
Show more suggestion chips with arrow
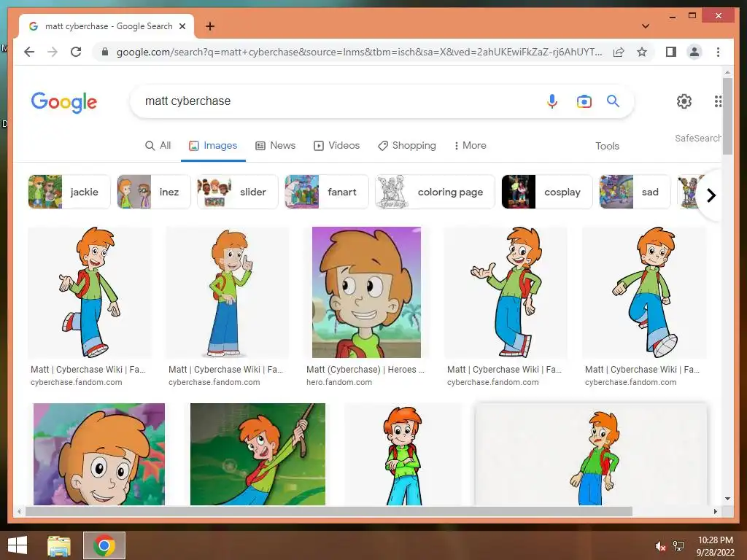pyautogui.click(x=711, y=195)
